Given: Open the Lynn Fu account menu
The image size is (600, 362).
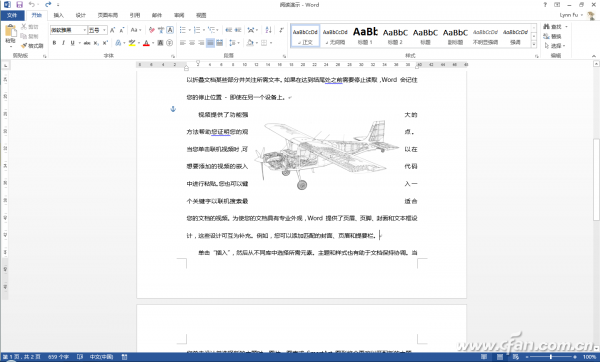Looking at the screenshot, I should [x=571, y=15].
